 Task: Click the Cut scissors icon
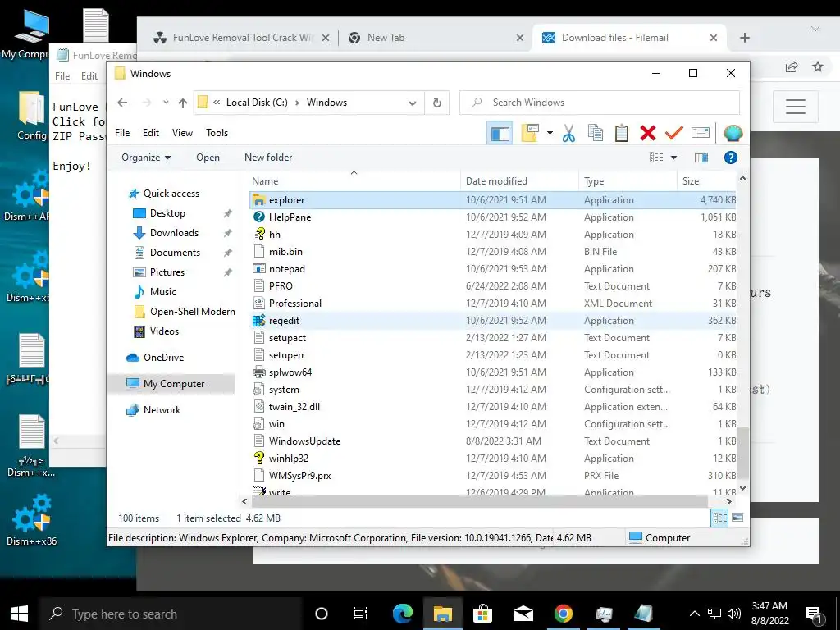point(568,134)
